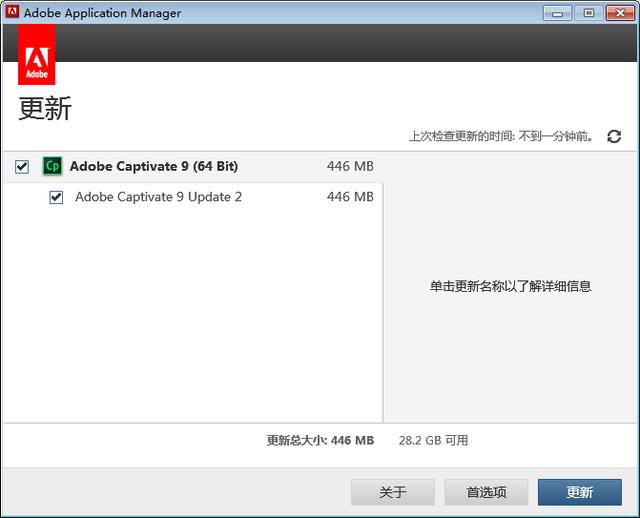Click the Captivate Cp product icon
Viewport: 640px width, 518px height.
(52, 166)
